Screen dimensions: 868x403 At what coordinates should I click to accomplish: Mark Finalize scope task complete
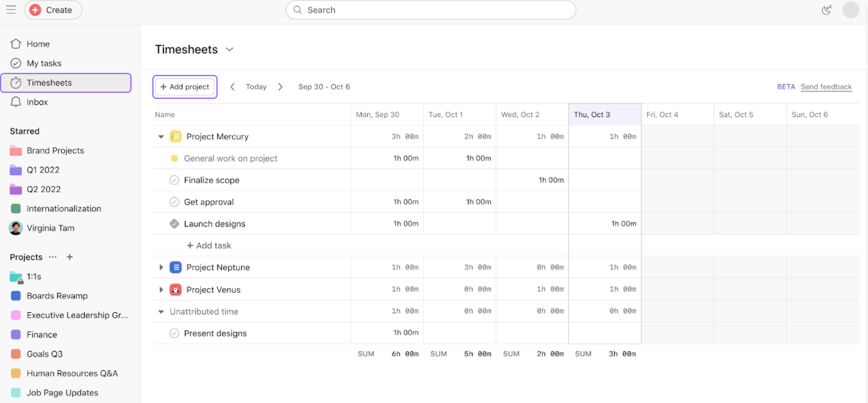pyautogui.click(x=174, y=180)
